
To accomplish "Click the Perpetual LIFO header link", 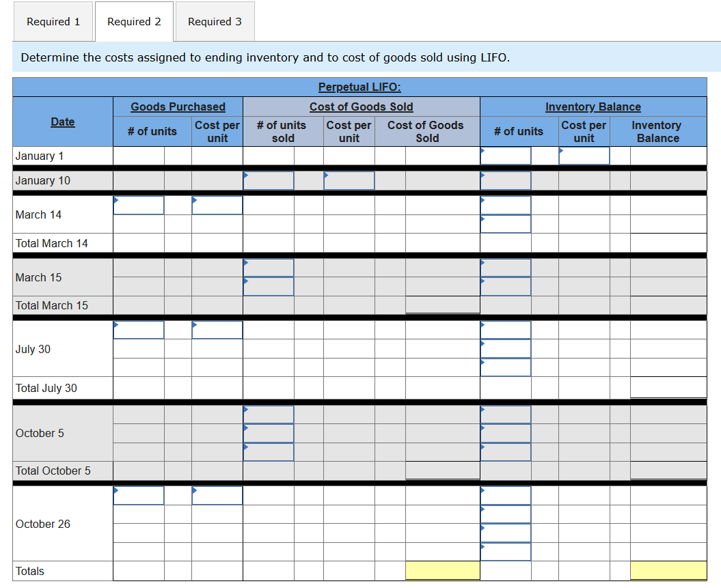I will (x=359, y=87).
